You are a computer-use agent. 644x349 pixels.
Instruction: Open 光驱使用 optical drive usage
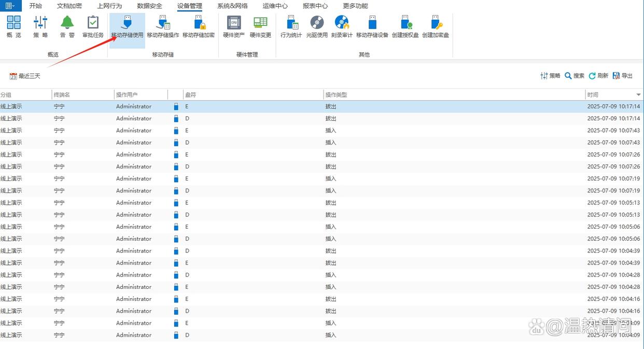(317, 27)
